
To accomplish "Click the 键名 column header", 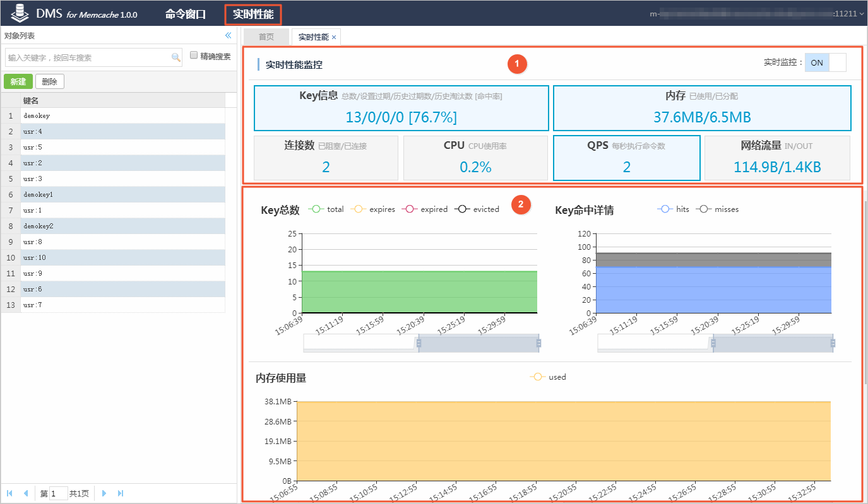I will 122,100.
